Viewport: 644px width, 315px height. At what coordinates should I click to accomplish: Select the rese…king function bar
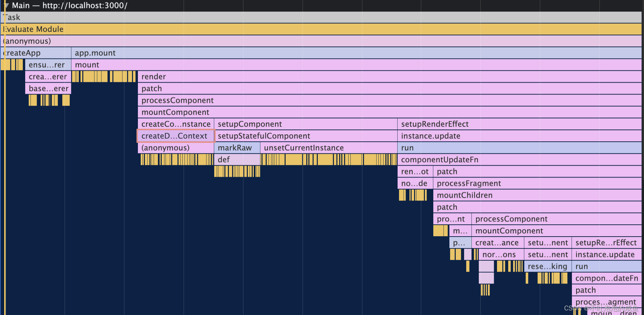[548, 267]
